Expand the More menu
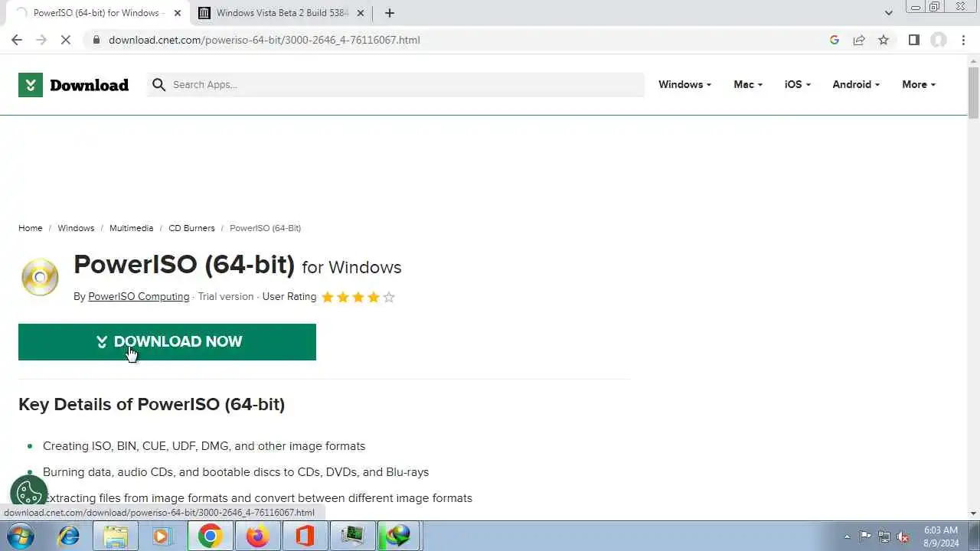 click(x=919, y=84)
